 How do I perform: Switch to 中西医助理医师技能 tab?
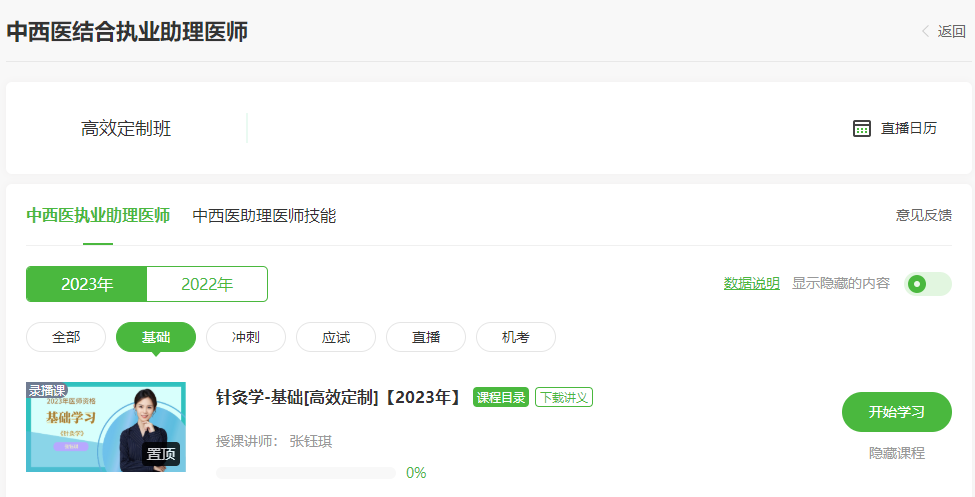pos(264,215)
